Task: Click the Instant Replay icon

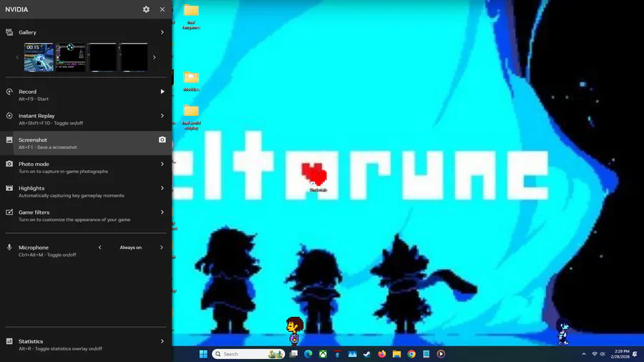Action: click(x=9, y=116)
